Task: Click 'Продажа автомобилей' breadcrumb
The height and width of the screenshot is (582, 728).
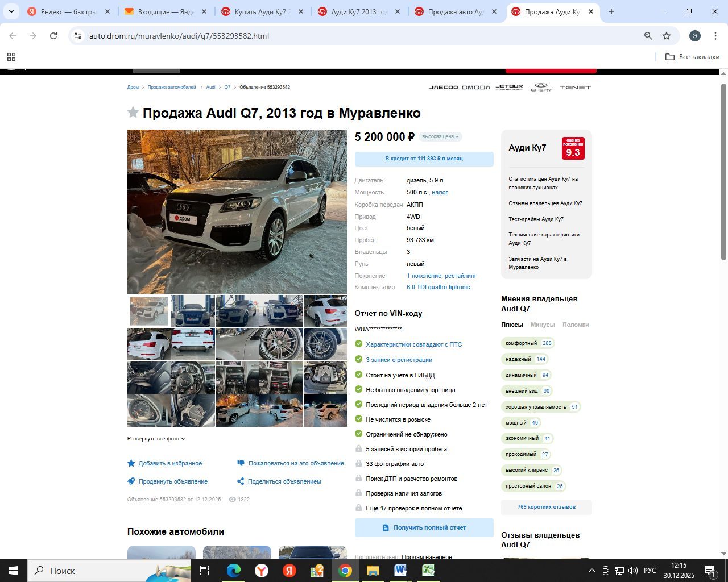Action: [x=172, y=88]
